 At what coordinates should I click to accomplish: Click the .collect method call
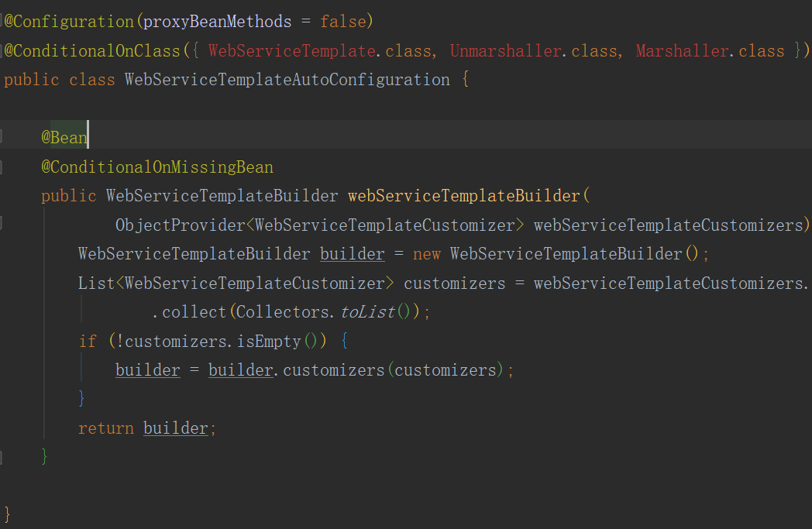[x=190, y=312]
